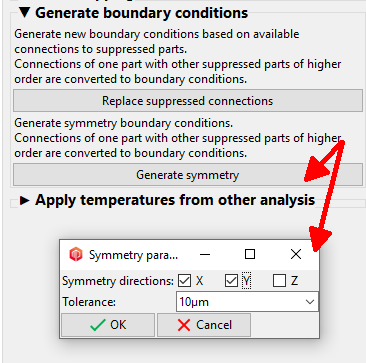This screenshot has width=366, height=363.
Task: Click the red app logo in dialog title
Action: [x=75, y=255]
